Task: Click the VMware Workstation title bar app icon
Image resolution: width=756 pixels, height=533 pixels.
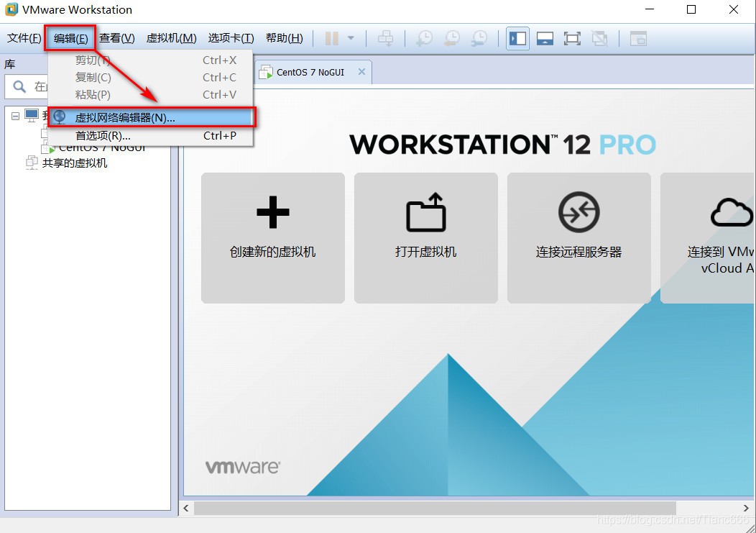Action: point(11,9)
